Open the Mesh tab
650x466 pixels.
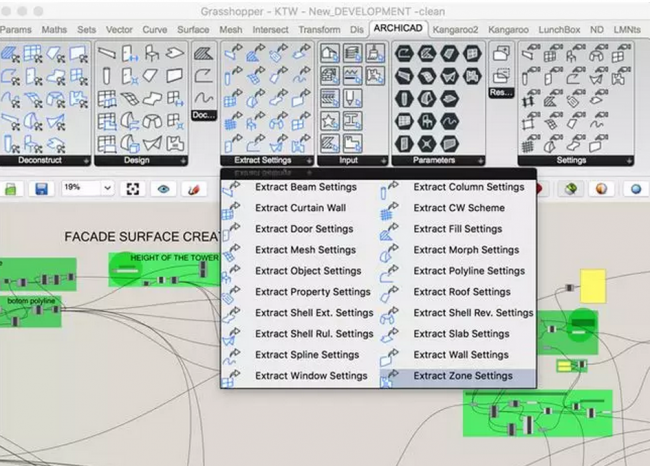(x=231, y=29)
